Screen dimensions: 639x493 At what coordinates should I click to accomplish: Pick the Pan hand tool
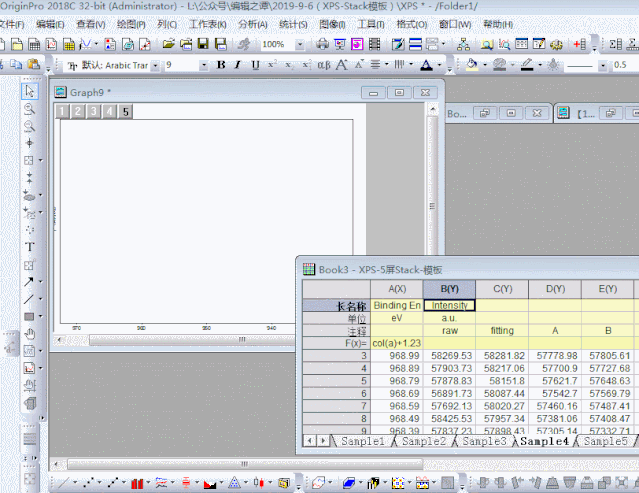29,333
